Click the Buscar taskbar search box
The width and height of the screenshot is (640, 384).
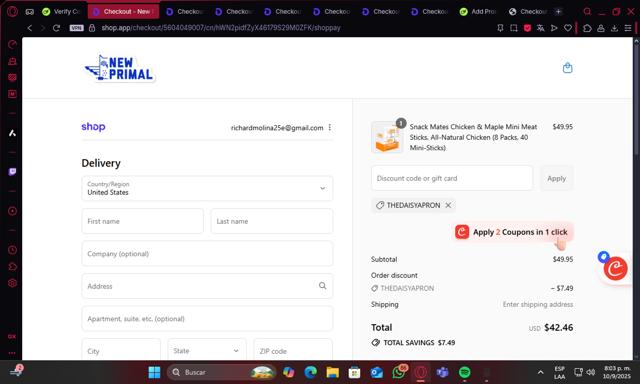coord(221,372)
